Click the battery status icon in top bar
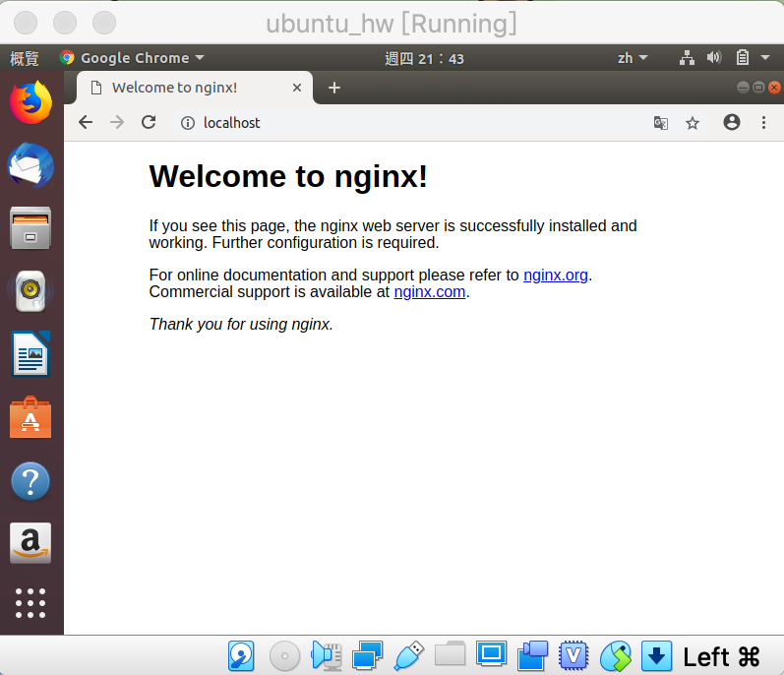The image size is (784, 675). coord(743,58)
